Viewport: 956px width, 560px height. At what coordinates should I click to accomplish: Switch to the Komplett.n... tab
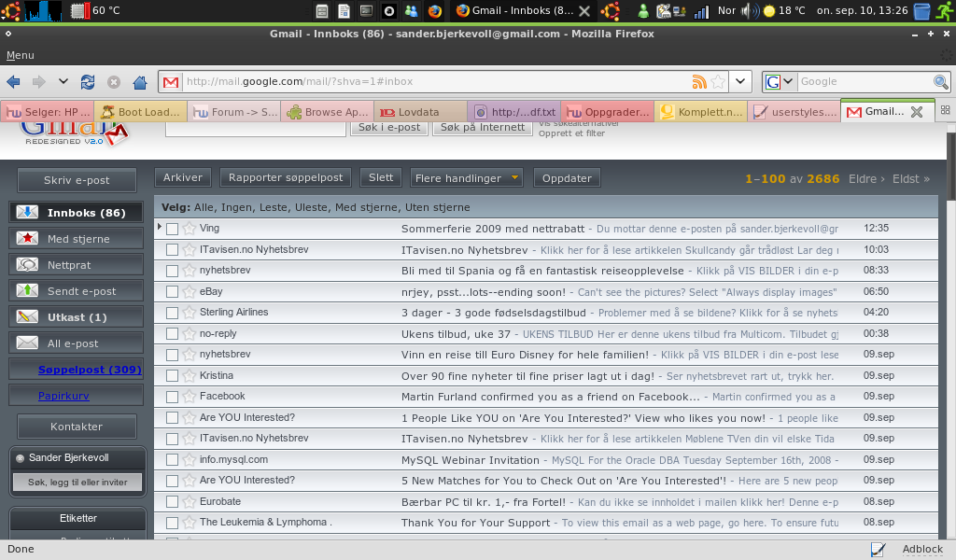[701, 112]
